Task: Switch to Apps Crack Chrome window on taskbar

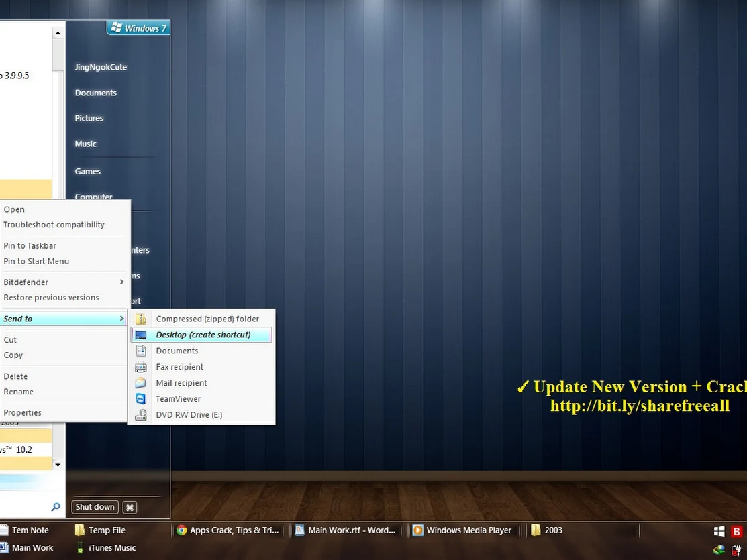Action: pyautogui.click(x=228, y=530)
